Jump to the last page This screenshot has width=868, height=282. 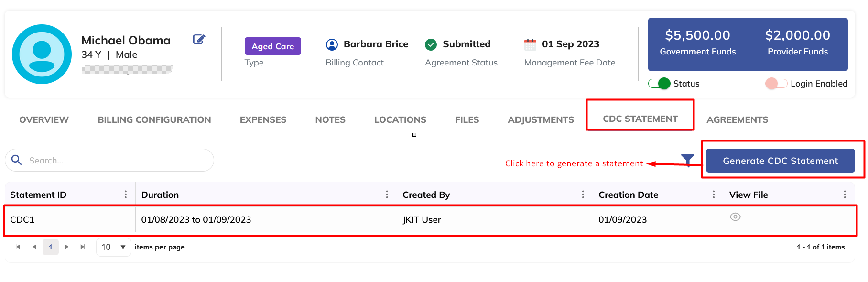(x=83, y=247)
